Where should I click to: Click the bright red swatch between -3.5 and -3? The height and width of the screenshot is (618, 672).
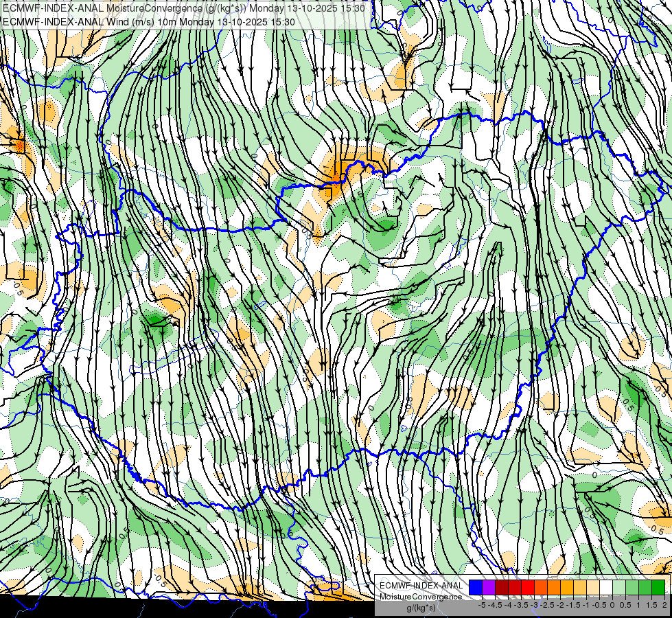(x=528, y=587)
